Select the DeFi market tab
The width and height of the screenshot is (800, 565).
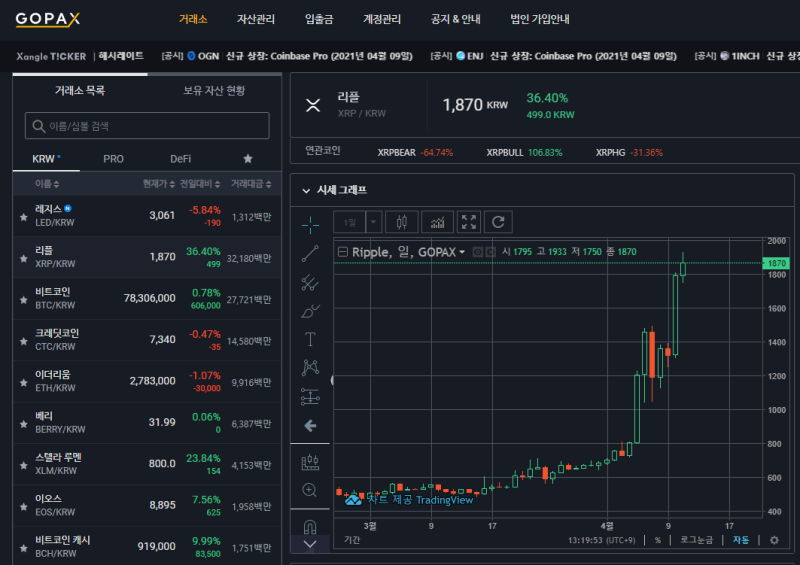point(181,159)
